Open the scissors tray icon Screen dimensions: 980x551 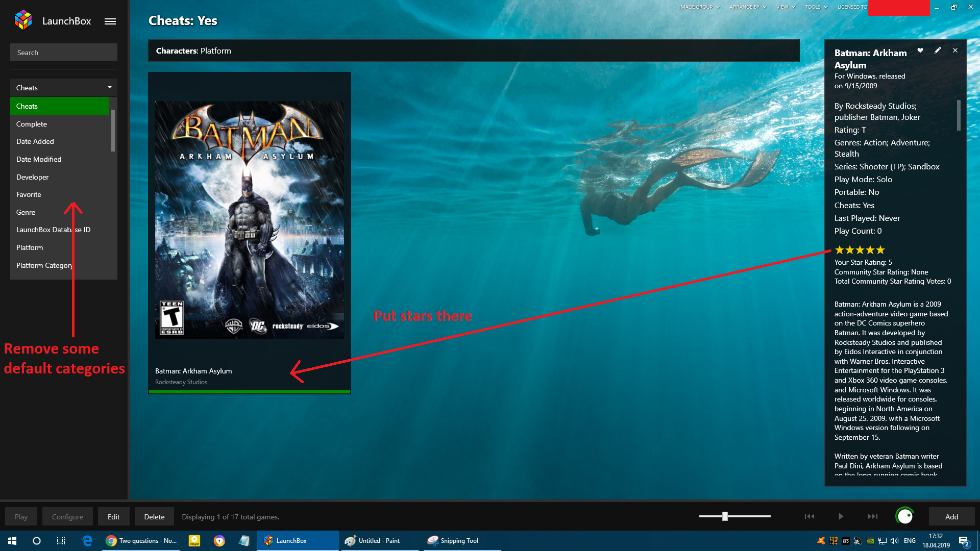click(x=833, y=541)
